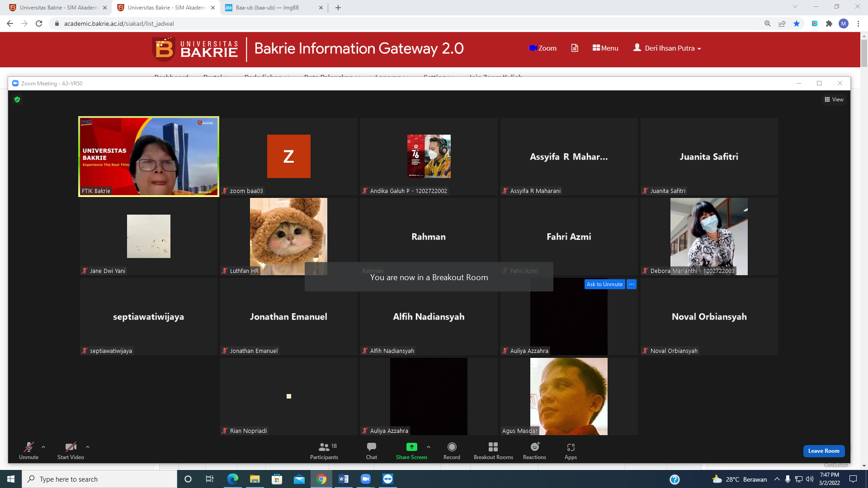
Task: Expand share screen options arrow
Action: point(429,447)
